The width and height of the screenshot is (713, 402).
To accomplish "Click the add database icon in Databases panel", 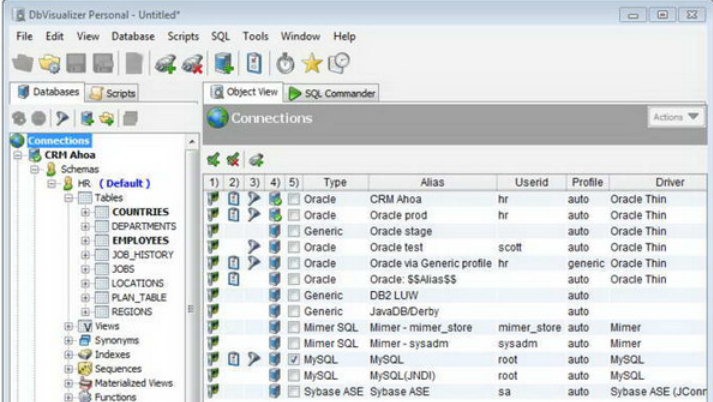I will point(87,119).
